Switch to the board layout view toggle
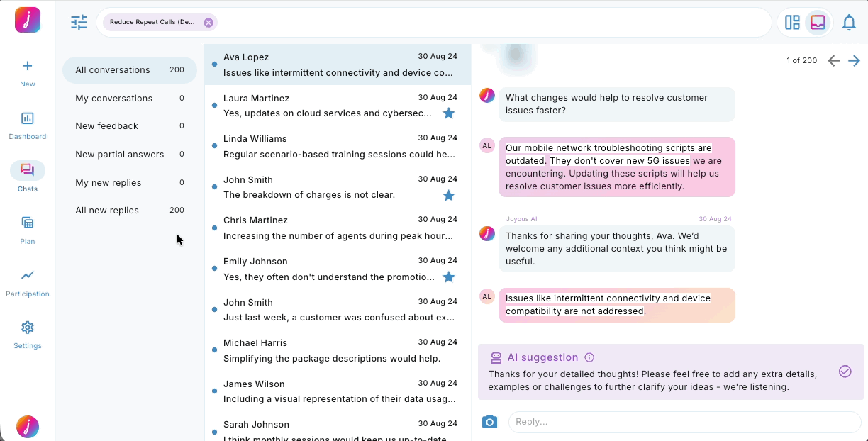 (x=792, y=22)
